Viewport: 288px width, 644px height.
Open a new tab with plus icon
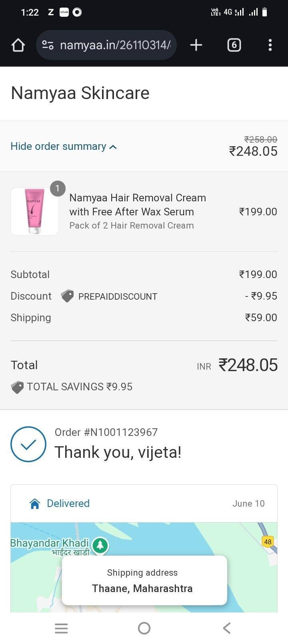(x=196, y=45)
